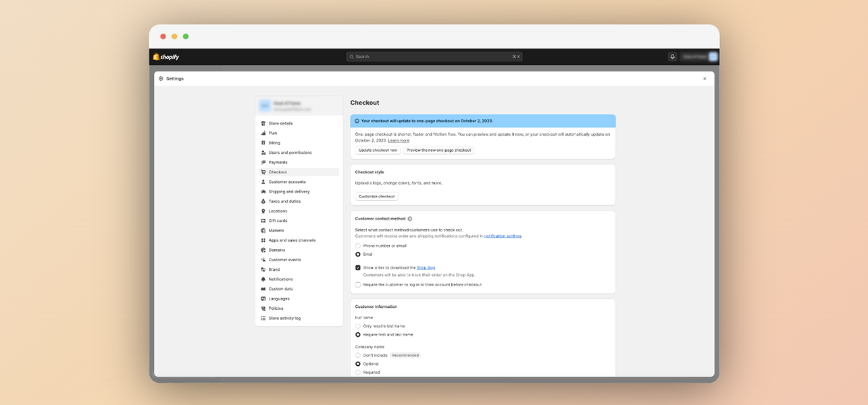Select Company name 'Required' radio button
868x405 pixels.
358,373
